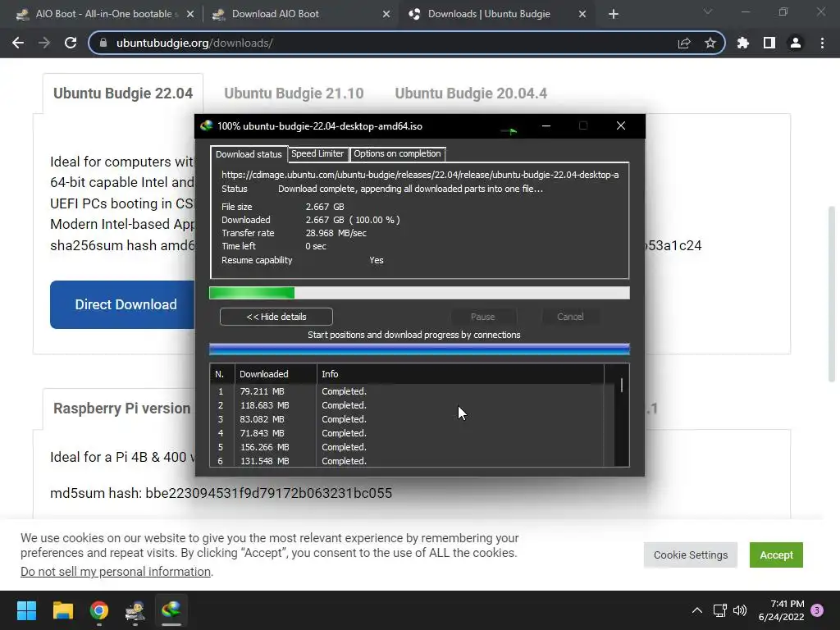Switch to the Download AIO Boot tab
The height and width of the screenshot is (630, 840).
click(300, 14)
